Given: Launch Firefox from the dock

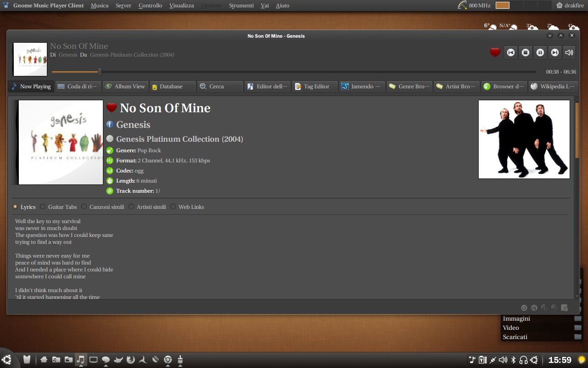Looking at the screenshot, I should coord(131,360).
